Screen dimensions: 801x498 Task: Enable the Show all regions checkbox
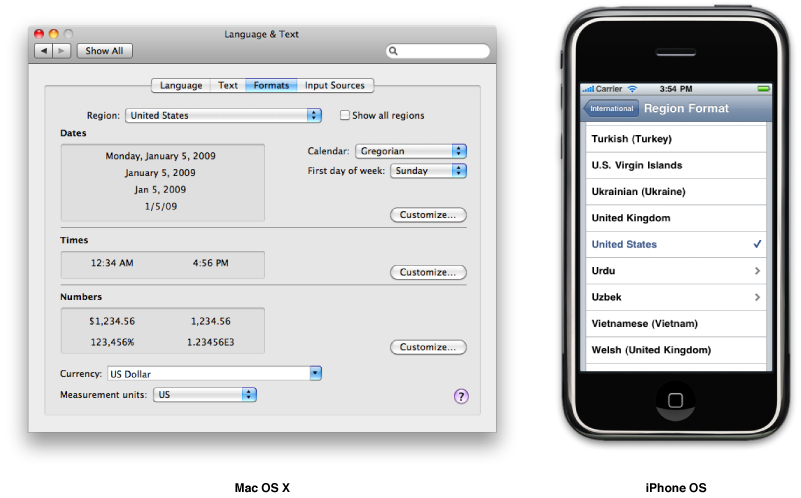(x=345, y=115)
